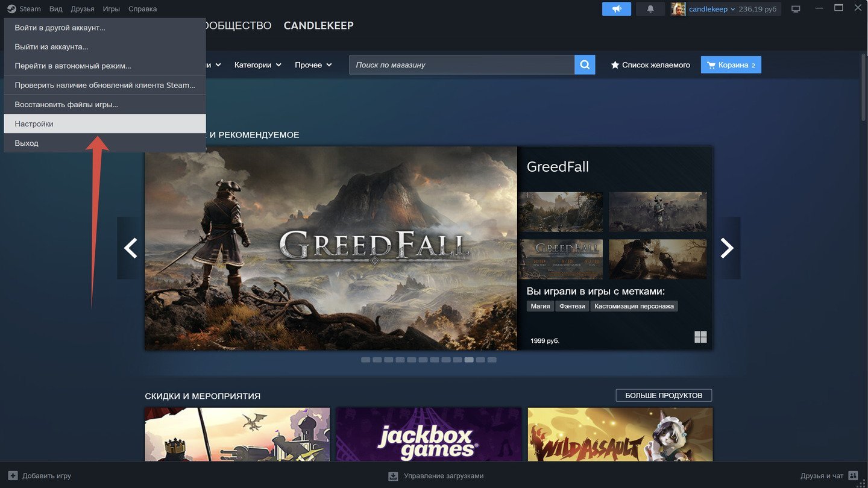Click the Добавить игру plus icon
This screenshot has width=868, height=488.
13,476
